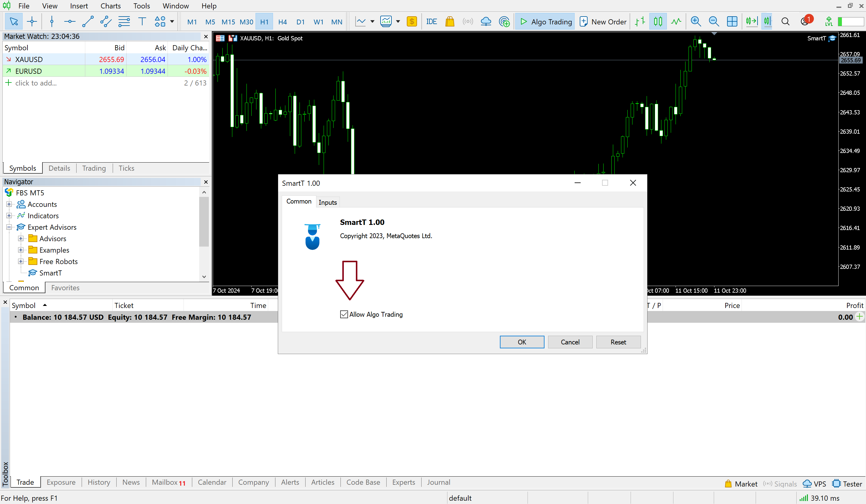Open the History tab in Toolbox
This screenshot has height=504, width=866.
coord(99,482)
